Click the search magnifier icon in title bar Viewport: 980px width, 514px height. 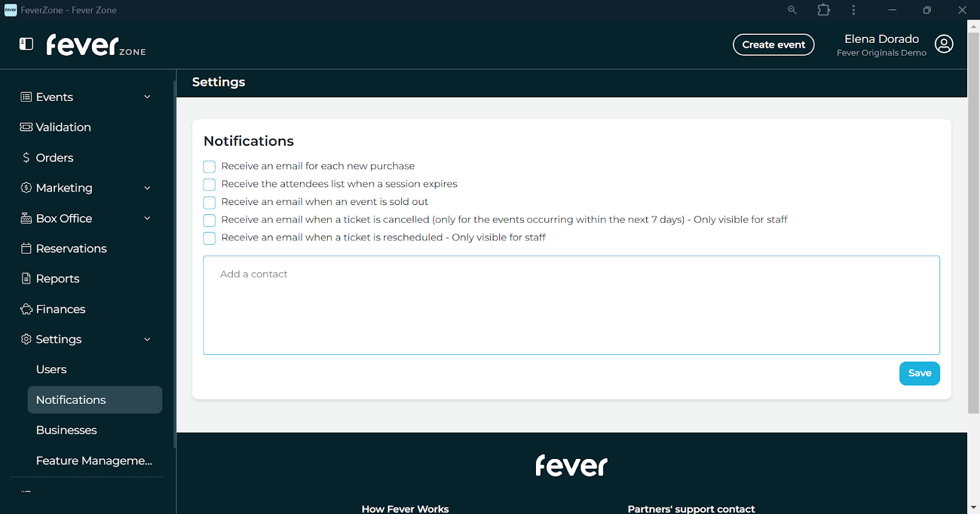[x=792, y=10]
